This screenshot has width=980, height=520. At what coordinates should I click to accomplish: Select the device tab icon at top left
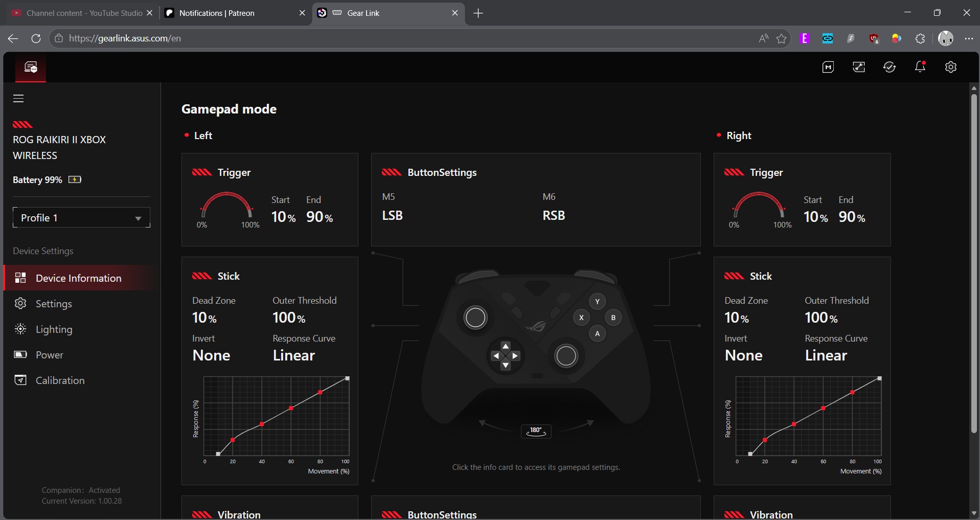pyautogui.click(x=31, y=67)
